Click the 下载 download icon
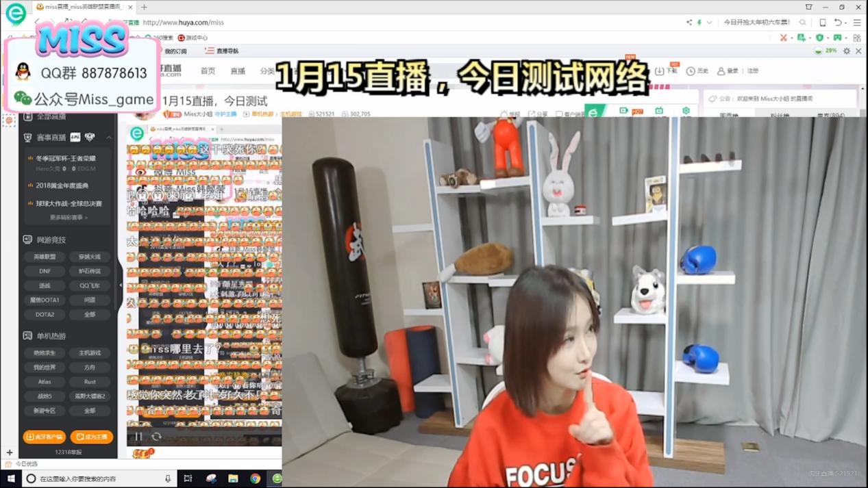 point(666,70)
